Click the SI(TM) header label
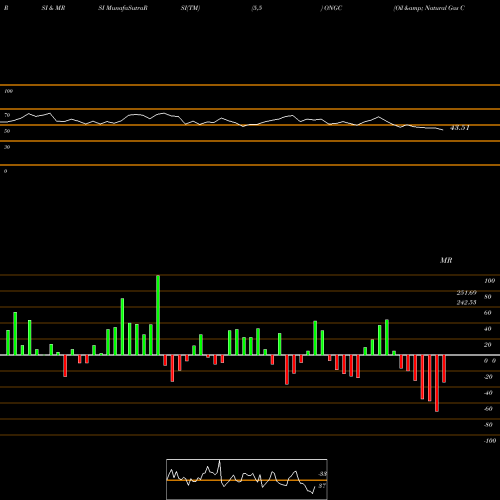The height and width of the screenshot is (500, 500). (190, 8)
